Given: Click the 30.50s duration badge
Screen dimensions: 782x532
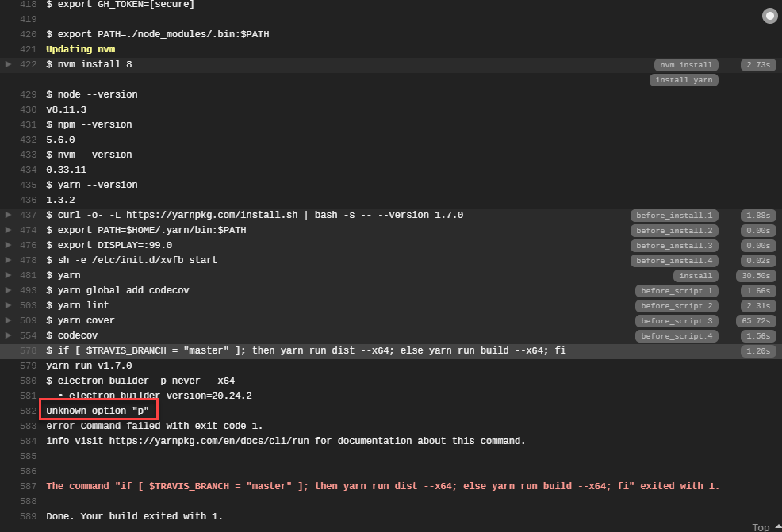Looking at the screenshot, I should (756, 276).
